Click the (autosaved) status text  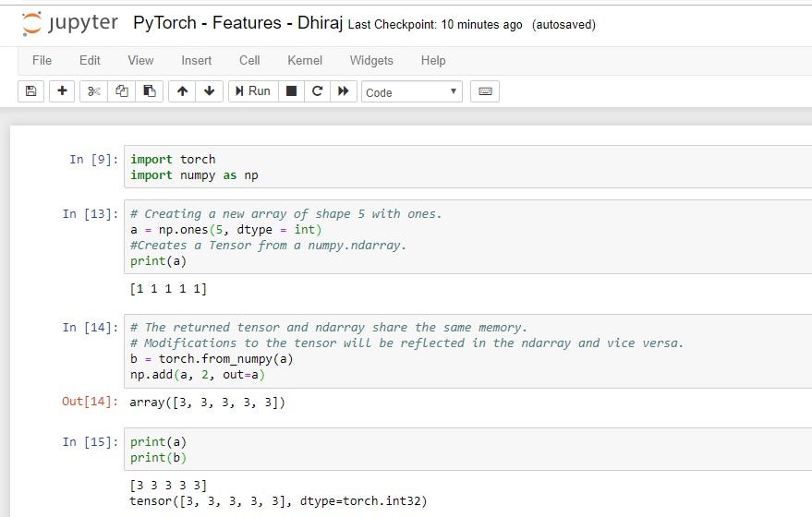pyautogui.click(x=564, y=25)
